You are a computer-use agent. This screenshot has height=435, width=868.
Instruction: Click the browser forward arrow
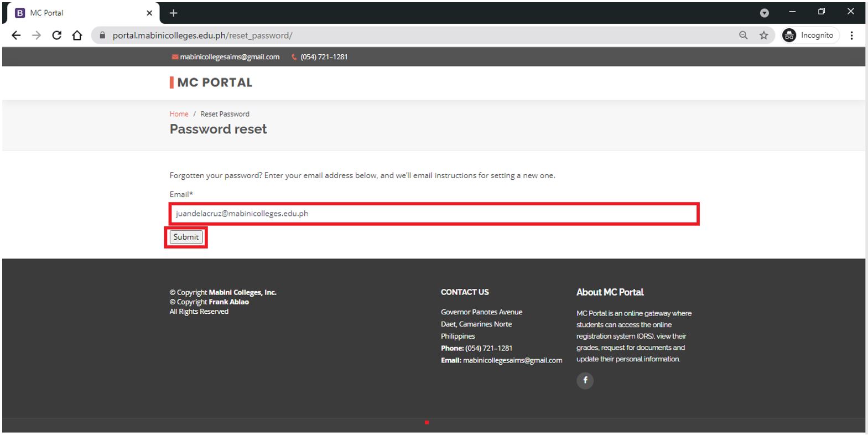pyautogui.click(x=37, y=35)
